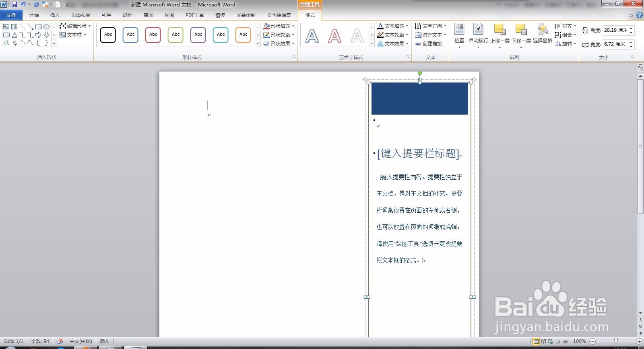Switch to the Insert (插入) tab
This screenshot has width=644, height=349.
click(x=55, y=15)
